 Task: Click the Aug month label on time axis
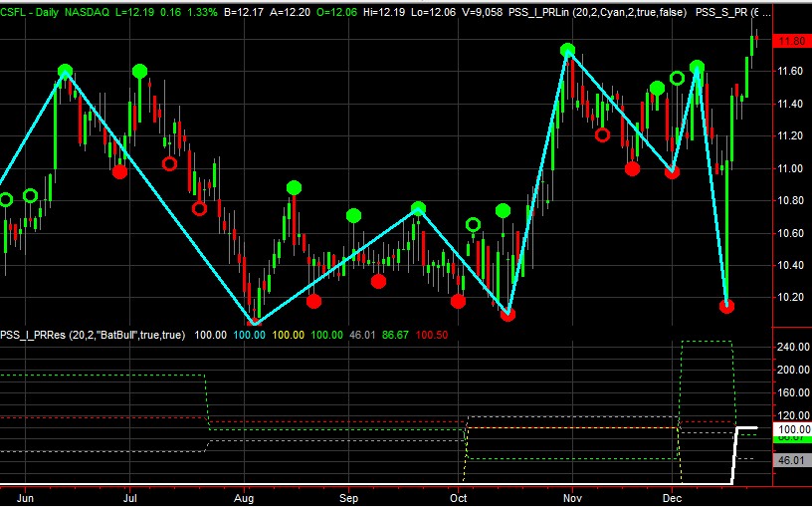coord(244,499)
